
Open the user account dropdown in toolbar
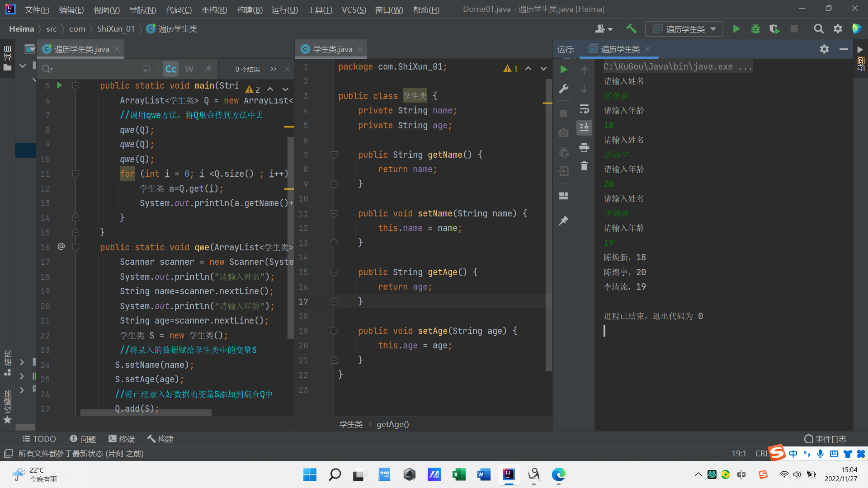604,29
